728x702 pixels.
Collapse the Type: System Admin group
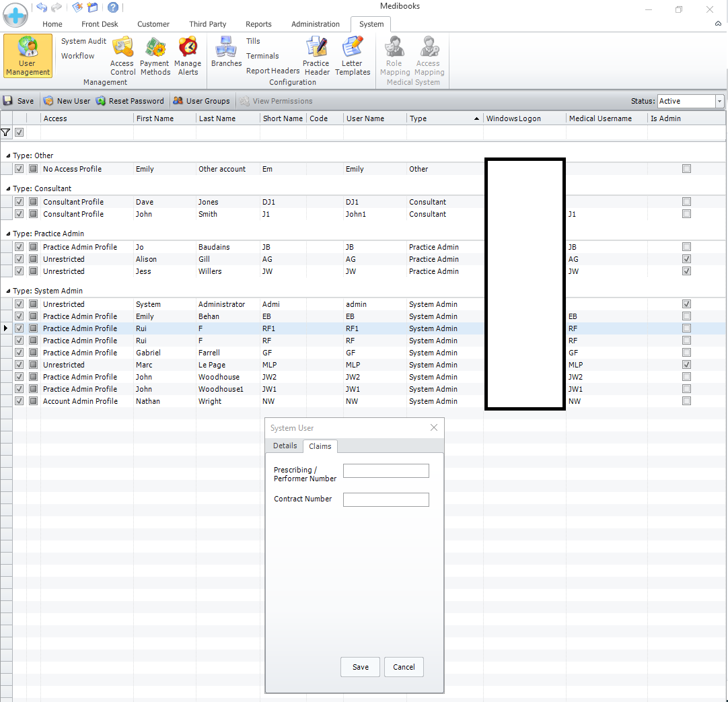click(8, 291)
